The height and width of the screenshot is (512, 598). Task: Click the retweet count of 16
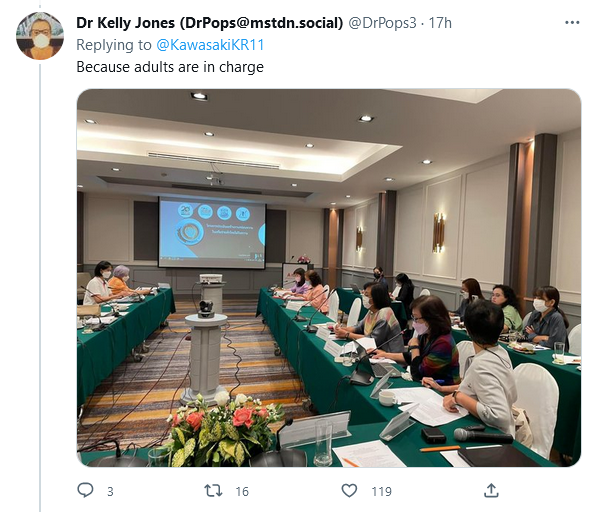(242, 491)
